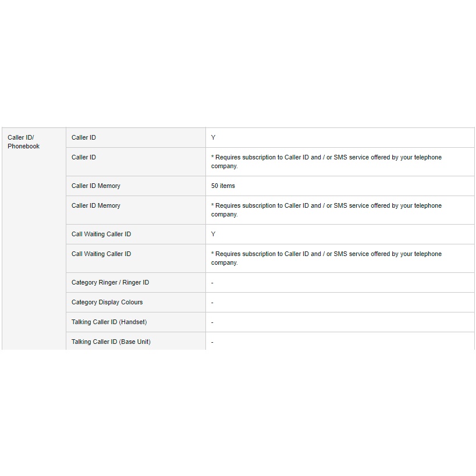Click the "Talking Caller ID (Base Unit)" label
Screen dimensions: 476x476
coord(111,342)
